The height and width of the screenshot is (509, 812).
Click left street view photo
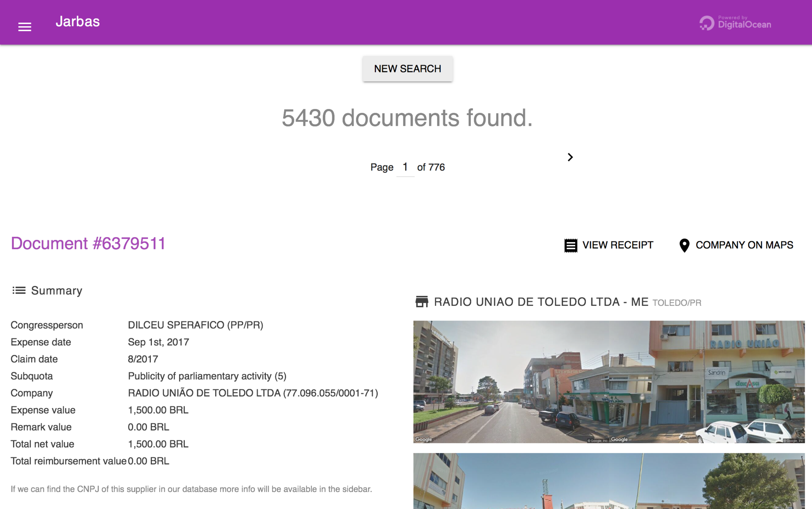(511, 382)
